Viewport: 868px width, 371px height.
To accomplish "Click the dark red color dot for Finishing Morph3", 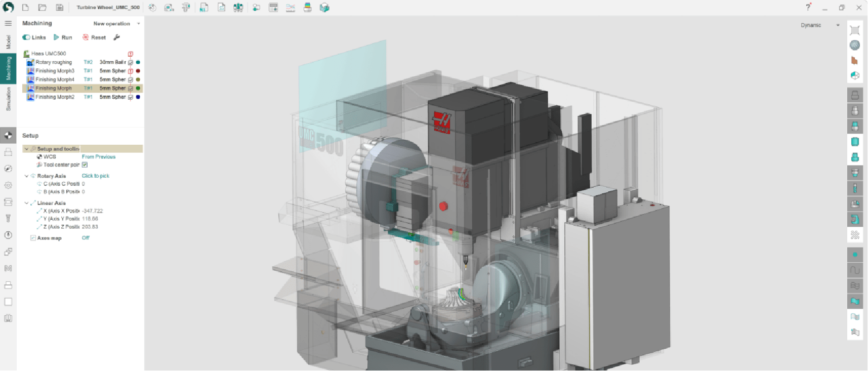I will coord(138,71).
